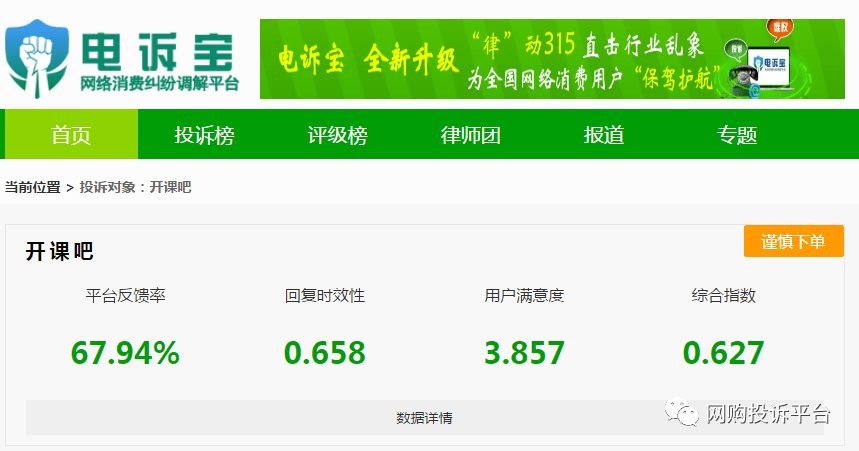Click breadcrumb 投诉对象：开课吧

(135, 187)
